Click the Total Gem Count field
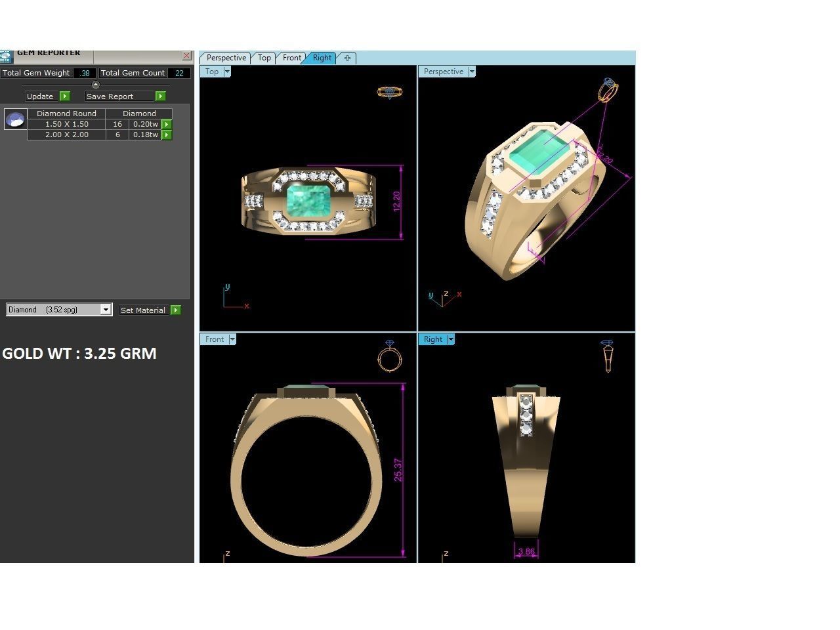Screen dimensions: 840x630 (179, 73)
